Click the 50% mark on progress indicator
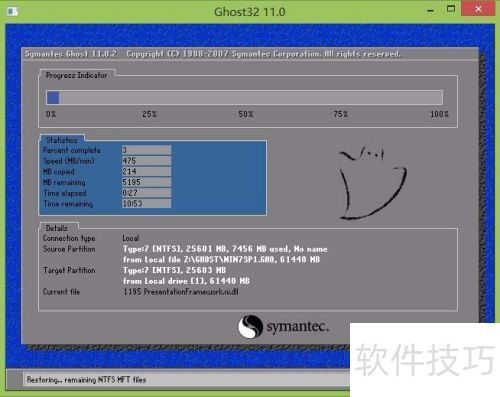 (x=246, y=114)
